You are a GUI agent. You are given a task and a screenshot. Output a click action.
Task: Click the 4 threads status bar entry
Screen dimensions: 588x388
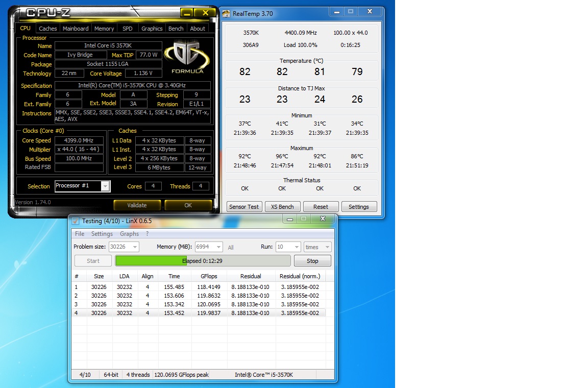[138, 375]
